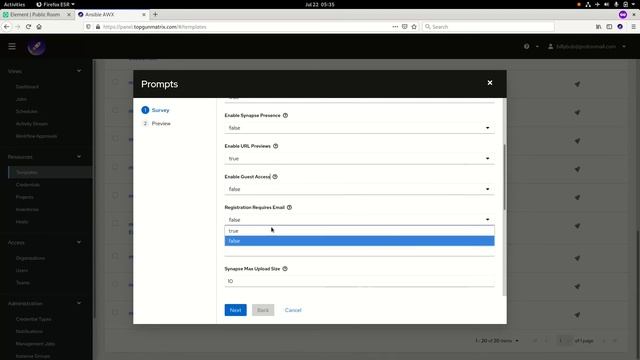
Task: Open Teams in sidebar
Action: (23, 282)
